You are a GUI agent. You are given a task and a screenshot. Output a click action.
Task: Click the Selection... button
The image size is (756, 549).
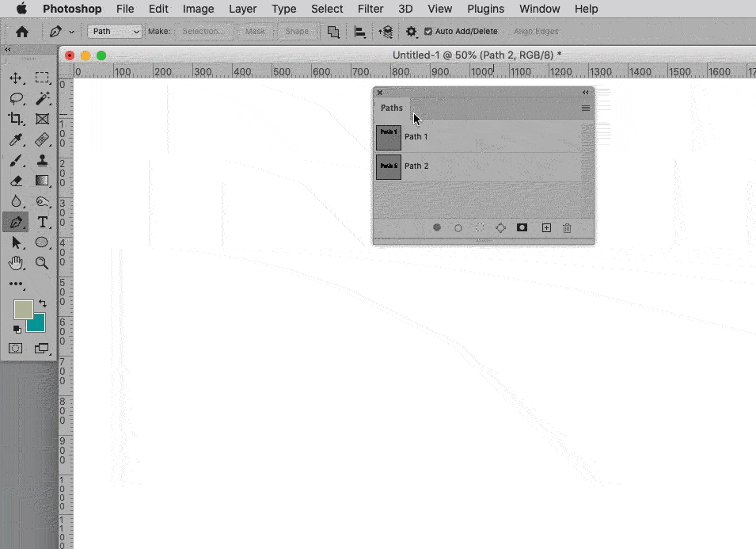click(203, 32)
